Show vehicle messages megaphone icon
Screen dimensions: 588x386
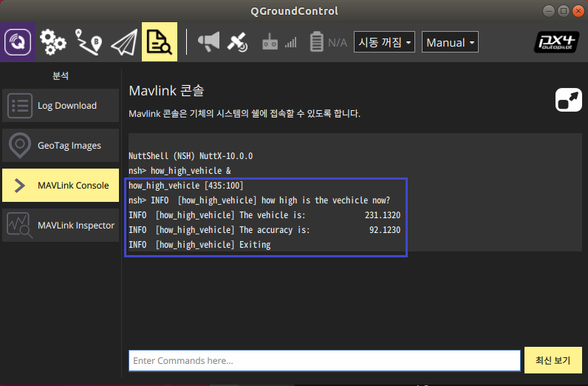(208, 41)
